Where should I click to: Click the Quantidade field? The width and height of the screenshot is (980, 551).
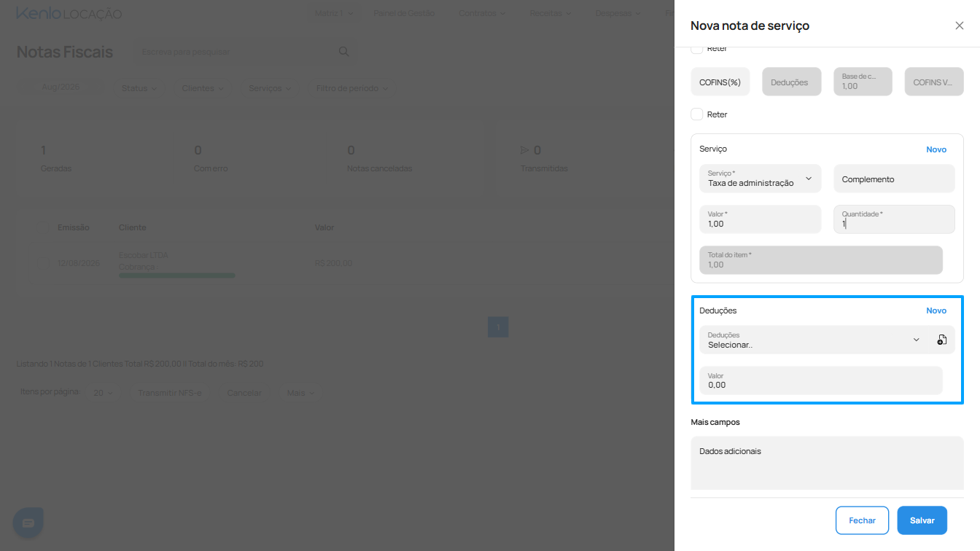[894, 219]
